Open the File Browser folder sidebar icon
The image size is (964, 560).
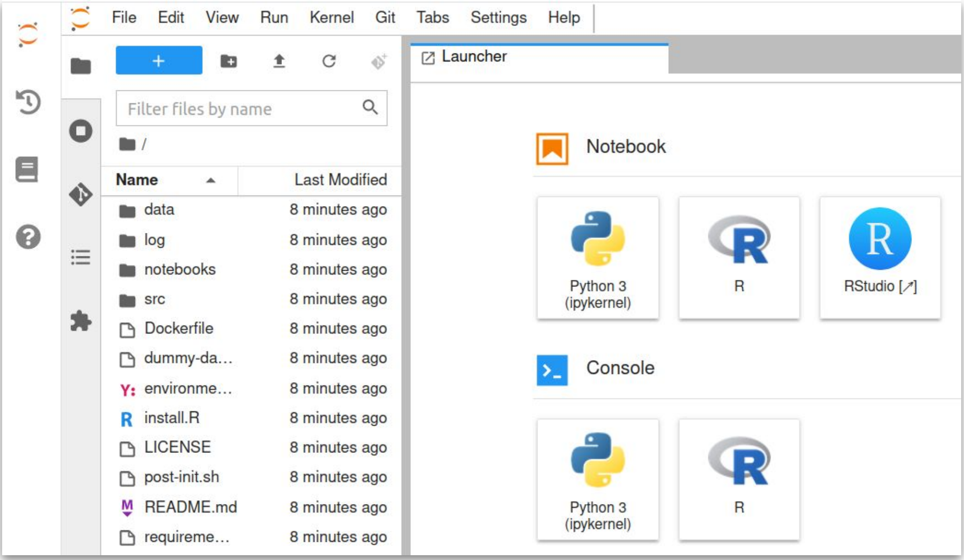tap(80, 66)
